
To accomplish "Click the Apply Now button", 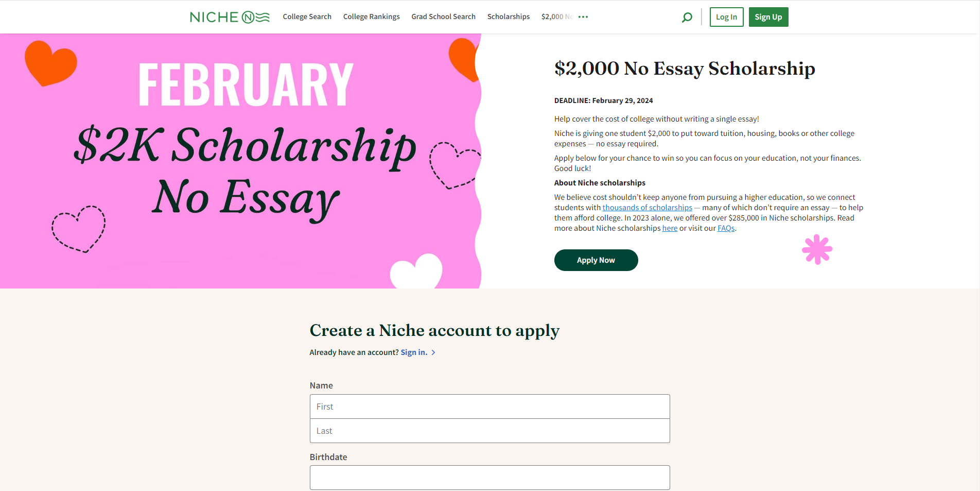I will (x=596, y=260).
